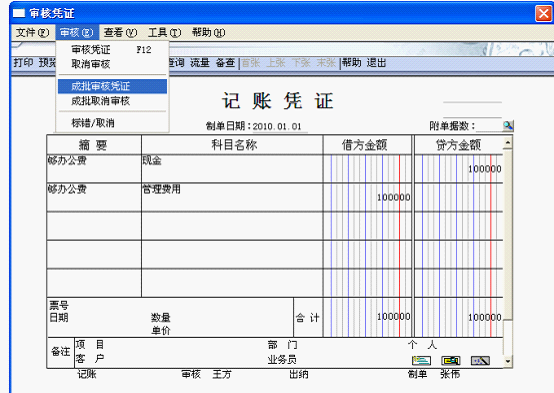Open the 工具 menu

click(164, 33)
